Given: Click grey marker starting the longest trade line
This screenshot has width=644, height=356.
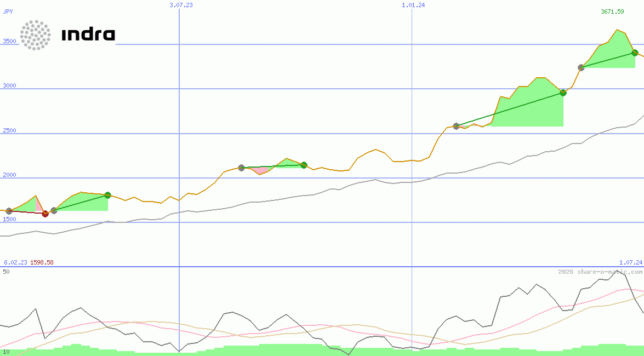Looking at the screenshot, I should tap(456, 126).
